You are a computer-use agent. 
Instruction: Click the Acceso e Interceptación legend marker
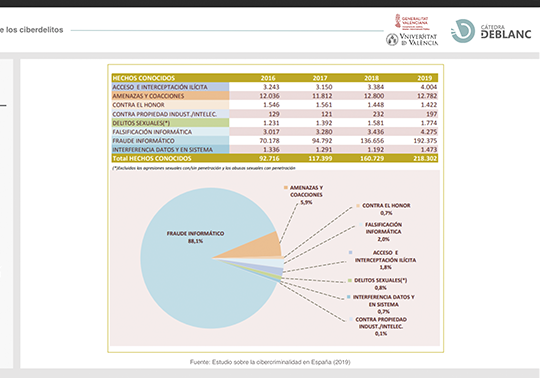[351, 252]
